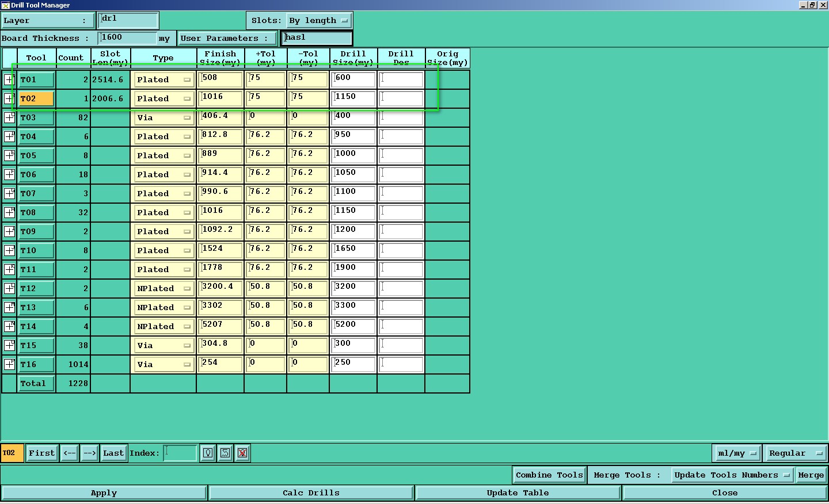The width and height of the screenshot is (829, 504).
Task: Click T16 count value 1014
Action: (78, 364)
